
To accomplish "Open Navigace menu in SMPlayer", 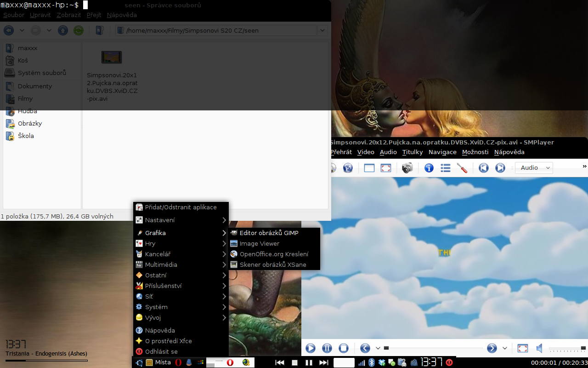I will pyautogui.click(x=442, y=152).
